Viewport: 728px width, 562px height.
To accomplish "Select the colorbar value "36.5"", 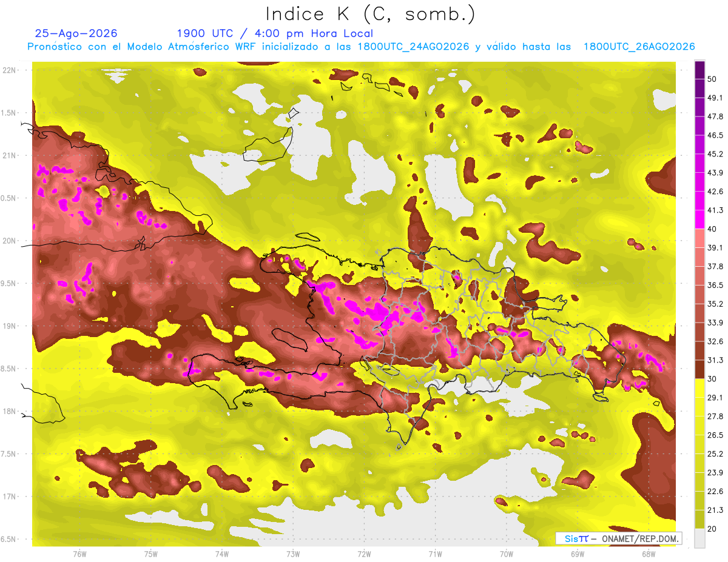I will [715, 285].
